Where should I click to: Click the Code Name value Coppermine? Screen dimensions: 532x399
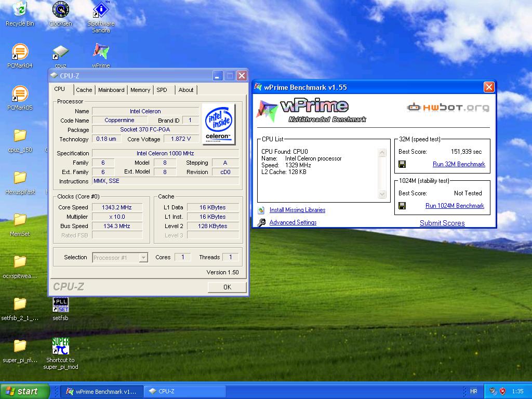click(119, 120)
